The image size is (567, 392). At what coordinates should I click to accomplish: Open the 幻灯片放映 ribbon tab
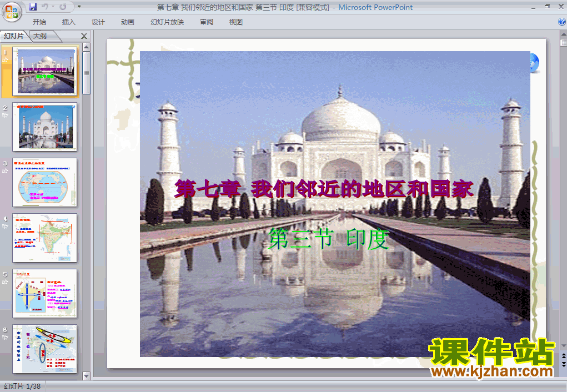(x=167, y=22)
